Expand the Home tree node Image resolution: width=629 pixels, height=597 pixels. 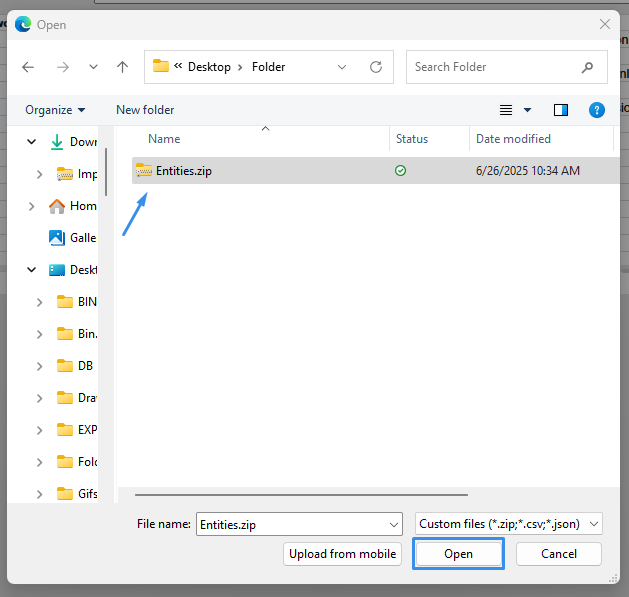point(31,206)
